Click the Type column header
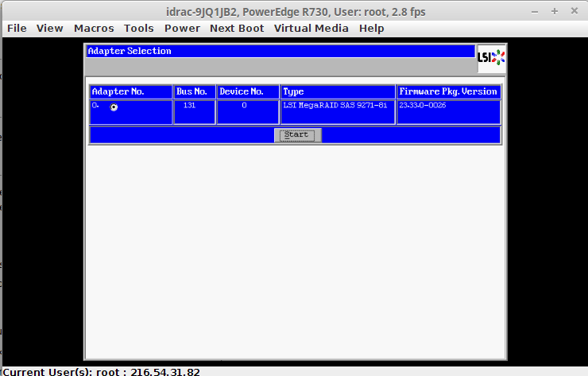 point(338,91)
